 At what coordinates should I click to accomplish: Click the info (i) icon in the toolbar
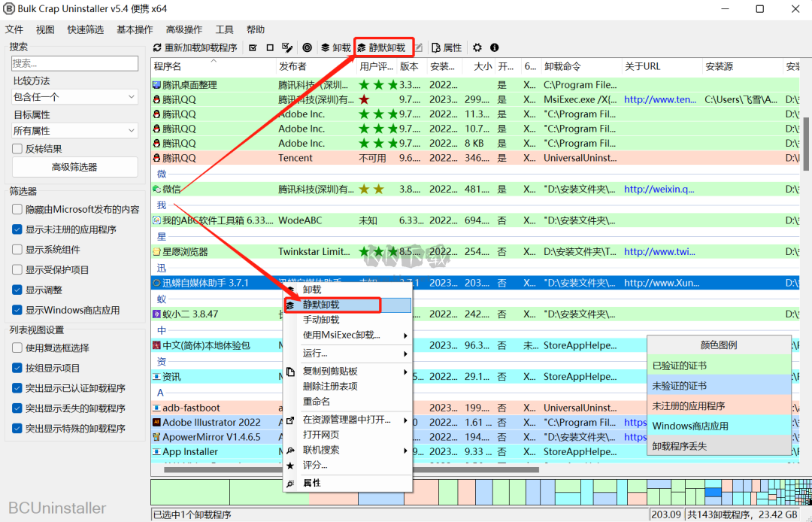pos(495,47)
